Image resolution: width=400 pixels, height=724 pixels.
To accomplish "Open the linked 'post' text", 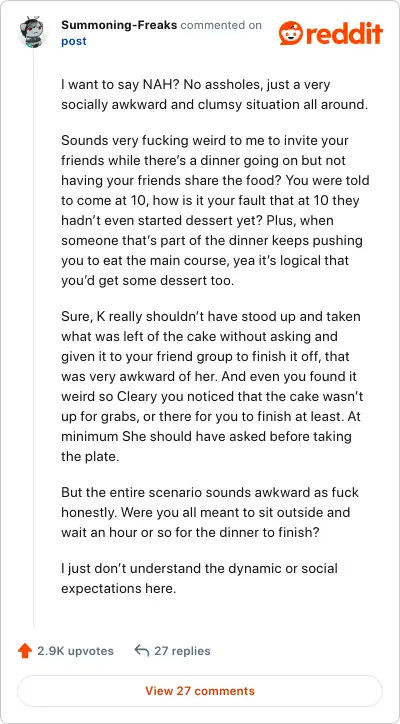I will click(x=73, y=42).
